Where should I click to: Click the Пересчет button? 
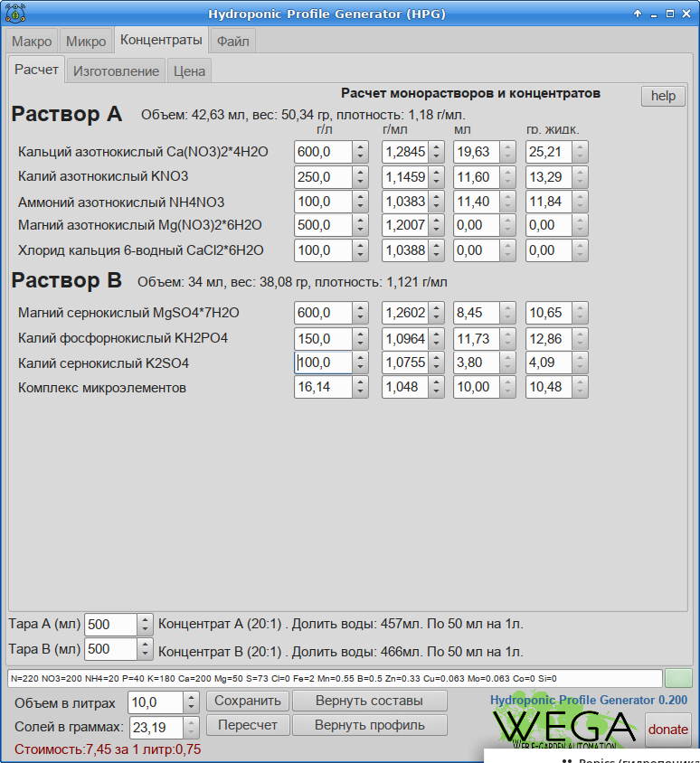pyautogui.click(x=248, y=725)
